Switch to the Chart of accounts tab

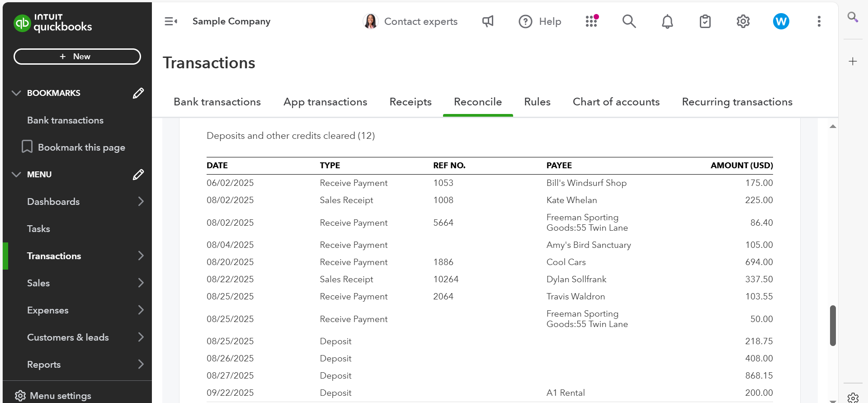pyautogui.click(x=616, y=102)
